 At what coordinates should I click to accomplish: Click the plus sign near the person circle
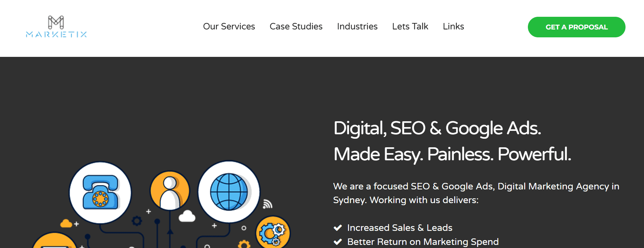click(x=148, y=212)
